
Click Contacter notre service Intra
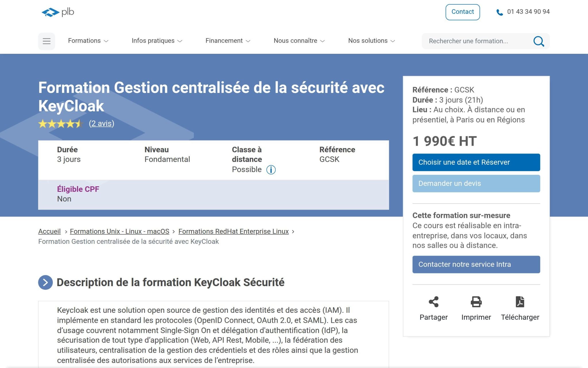476,264
